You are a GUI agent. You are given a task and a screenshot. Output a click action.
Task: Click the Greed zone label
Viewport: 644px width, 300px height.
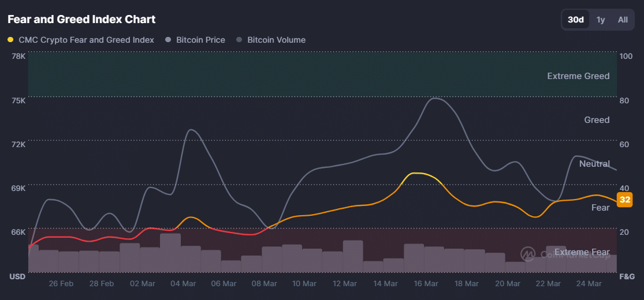597,120
